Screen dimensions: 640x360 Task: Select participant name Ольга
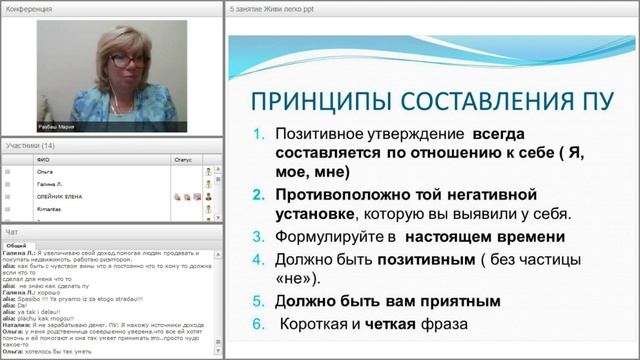[45, 172]
